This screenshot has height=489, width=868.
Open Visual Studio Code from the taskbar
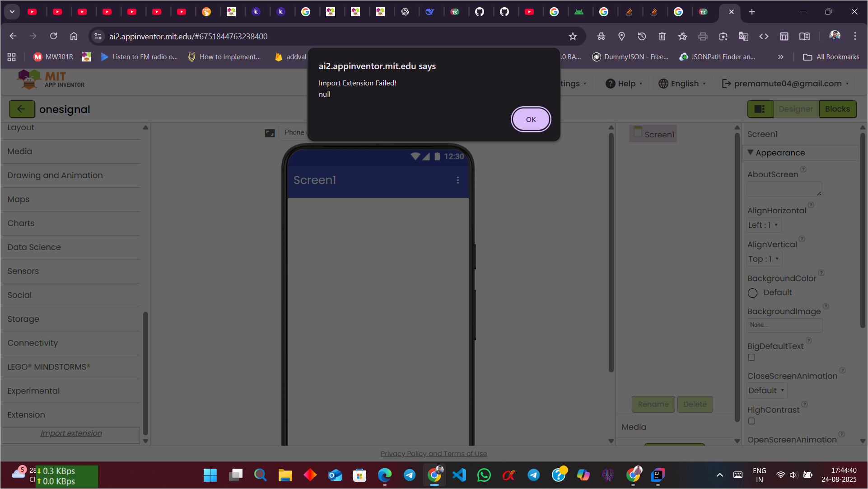[459, 475]
